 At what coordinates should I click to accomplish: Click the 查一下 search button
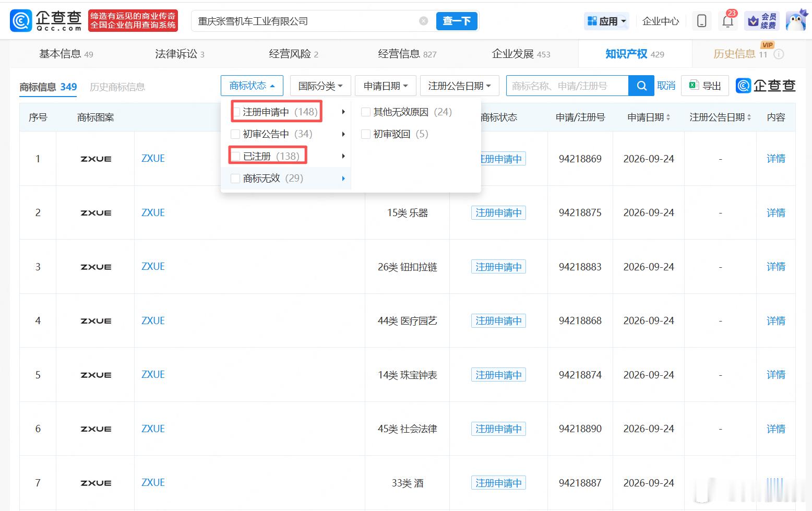tap(457, 21)
